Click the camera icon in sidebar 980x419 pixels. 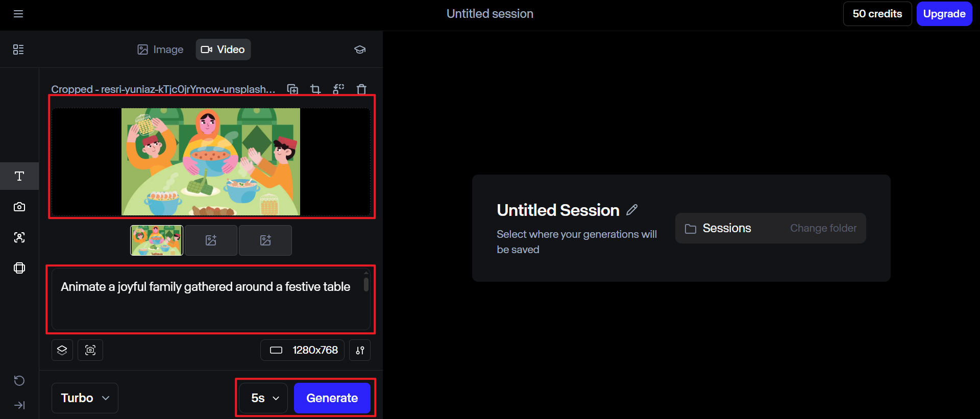point(19,207)
